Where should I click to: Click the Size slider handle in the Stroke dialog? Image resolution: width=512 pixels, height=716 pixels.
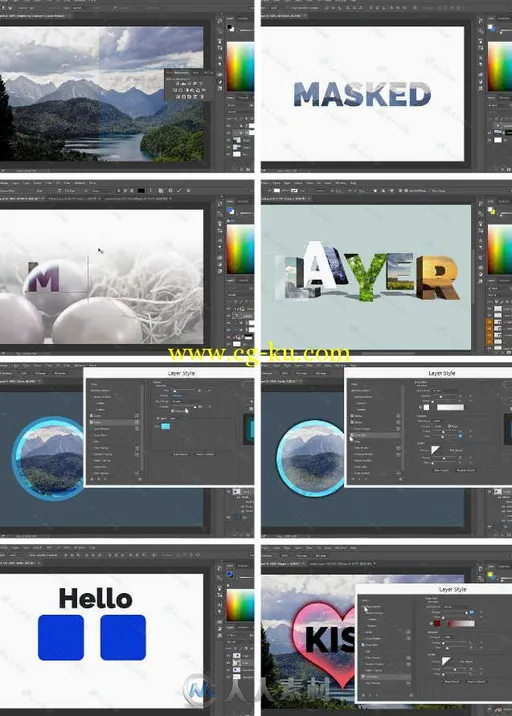coord(175,390)
